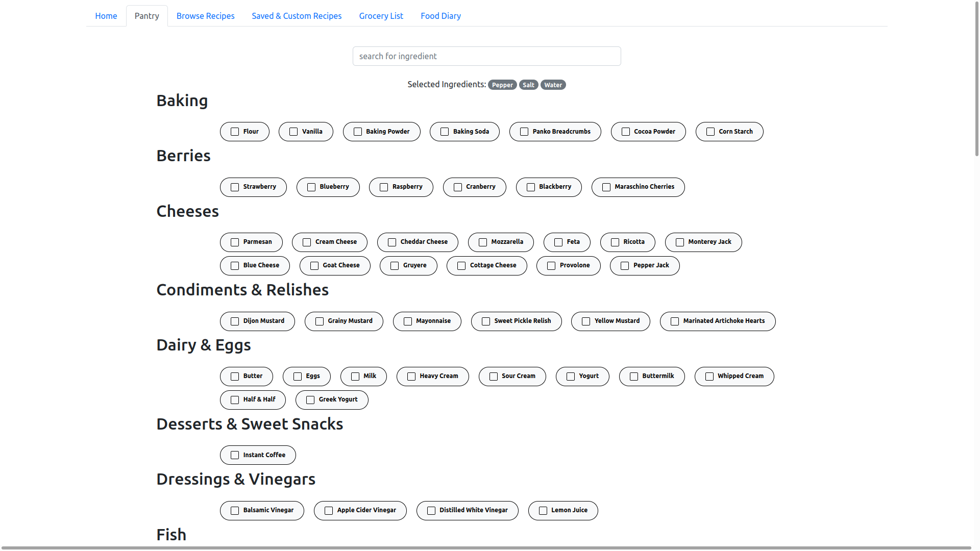Open Saved & Custom Recipes tab
The image size is (980, 551).
297,16
